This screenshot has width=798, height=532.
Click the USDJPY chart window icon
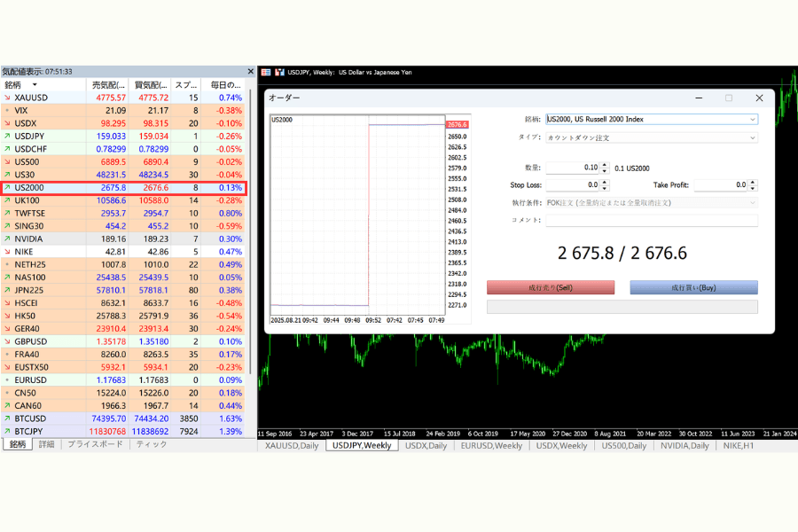point(267,72)
